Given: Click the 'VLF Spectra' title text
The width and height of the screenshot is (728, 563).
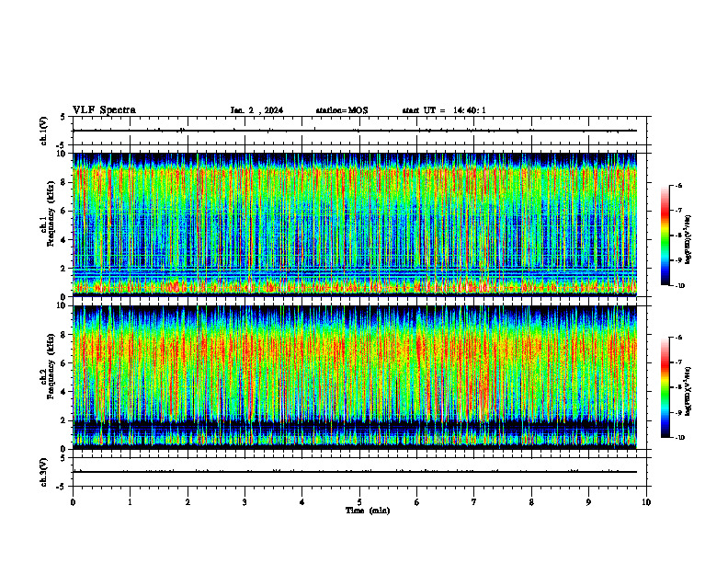Looking at the screenshot, I should (x=104, y=110).
